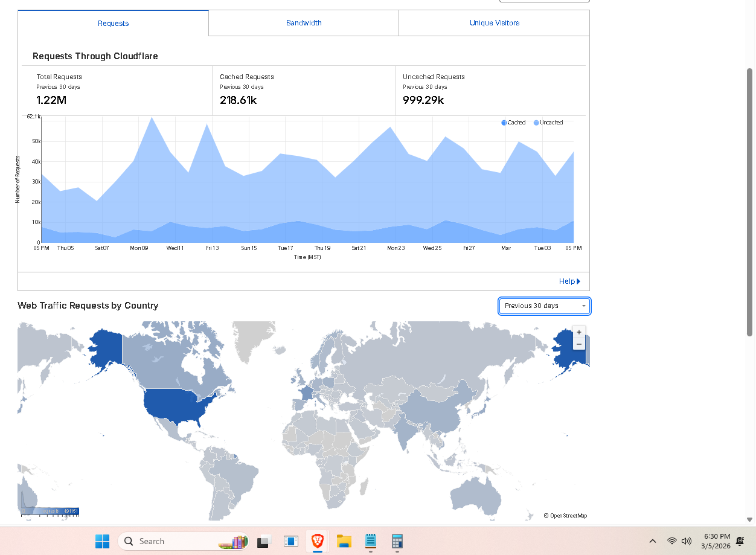The width and height of the screenshot is (756, 555).
Task: Open the Brave browser taskbar icon
Action: [317, 541]
